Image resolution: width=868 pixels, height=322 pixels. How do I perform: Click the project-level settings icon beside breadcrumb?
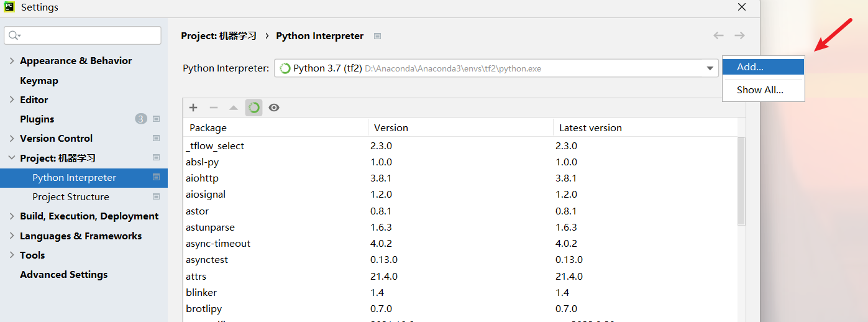coord(377,36)
